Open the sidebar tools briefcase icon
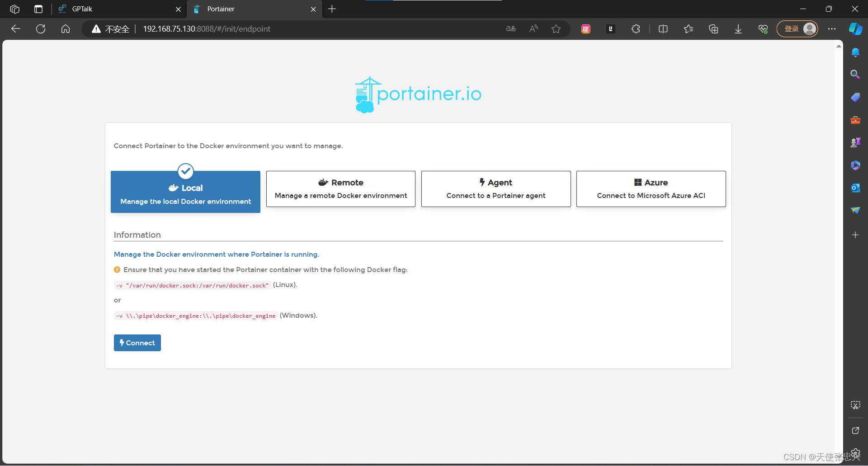Screen dimensions: 868x466 pyautogui.click(x=855, y=120)
